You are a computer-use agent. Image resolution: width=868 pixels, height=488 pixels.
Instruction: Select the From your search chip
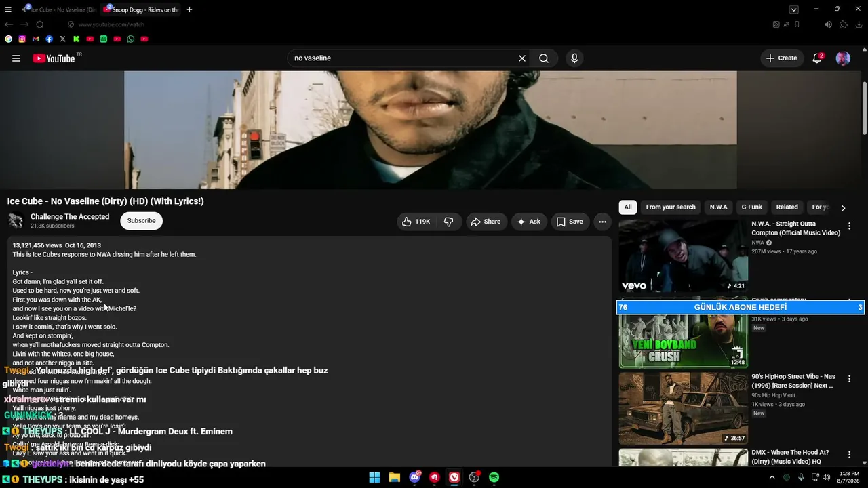(671, 207)
